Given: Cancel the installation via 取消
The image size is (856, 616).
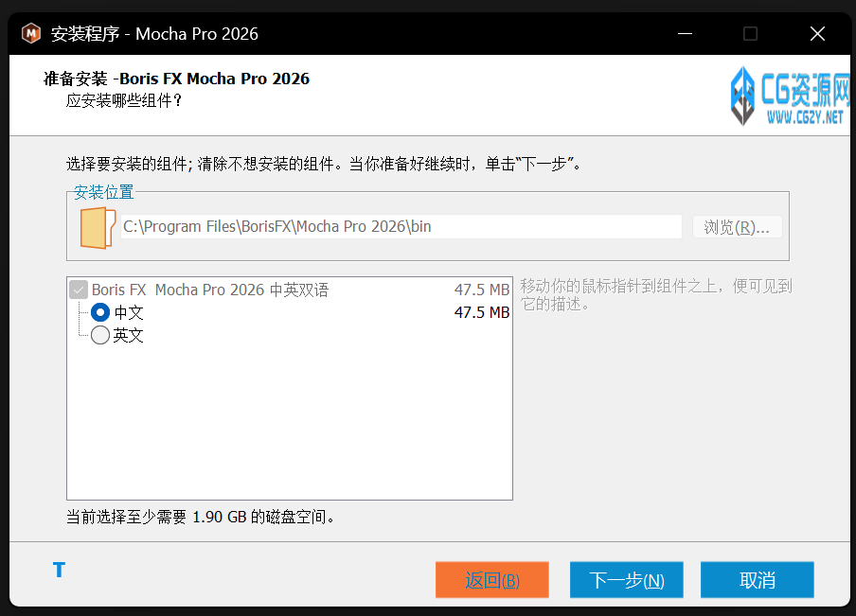Looking at the screenshot, I should pyautogui.click(x=757, y=580).
